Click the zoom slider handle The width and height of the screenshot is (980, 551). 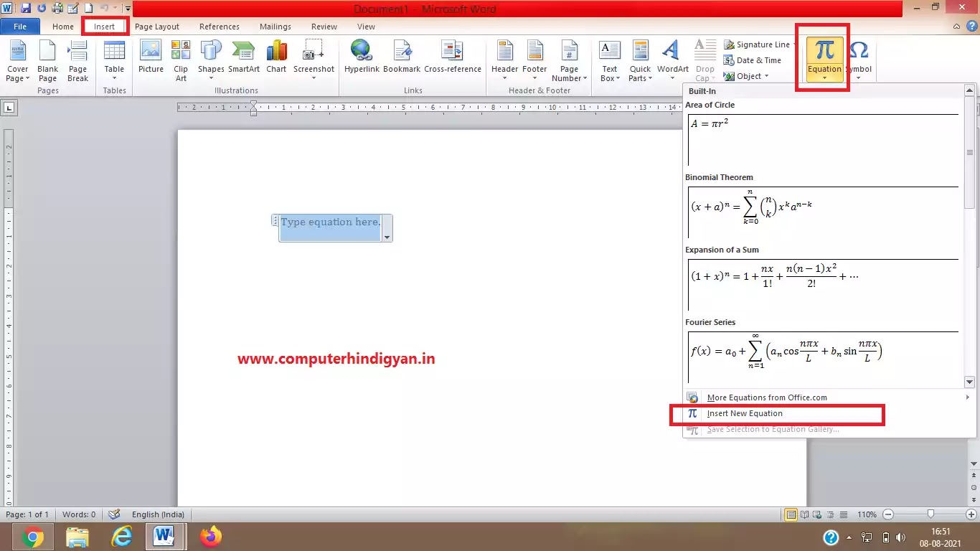(x=930, y=514)
